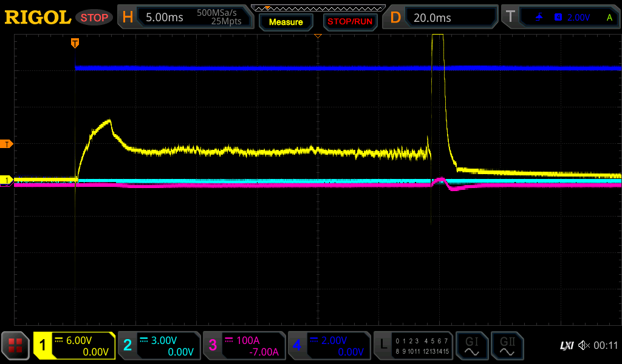Click channel 1 ground reference marker
The width and height of the screenshot is (622, 364).
pyautogui.click(x=7, y=180)
